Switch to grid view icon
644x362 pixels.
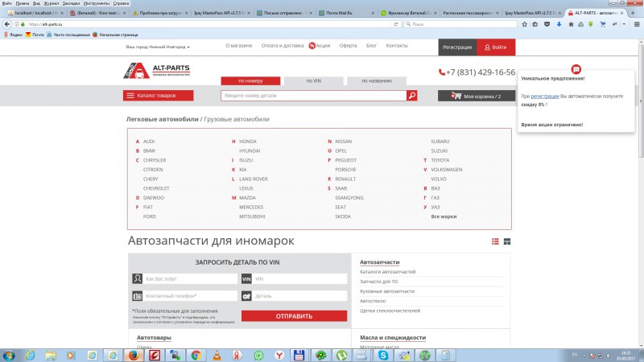click(x=507, y=242)
